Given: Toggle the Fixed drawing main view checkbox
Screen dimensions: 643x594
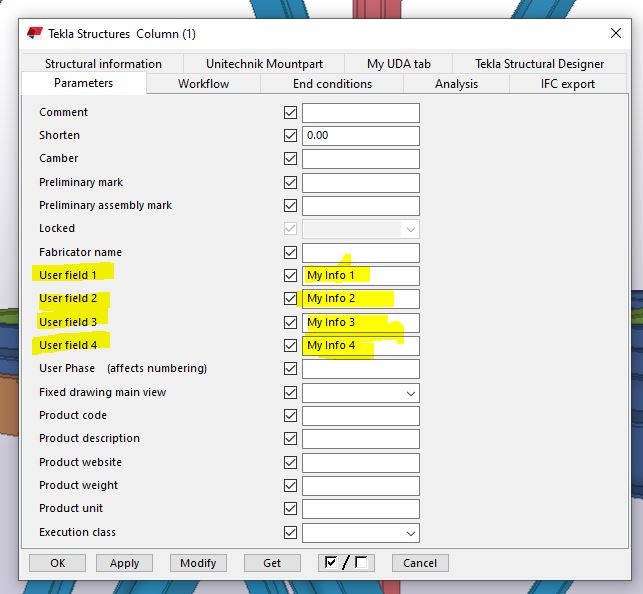Looking at the screenshot, I should pos(290,392).
